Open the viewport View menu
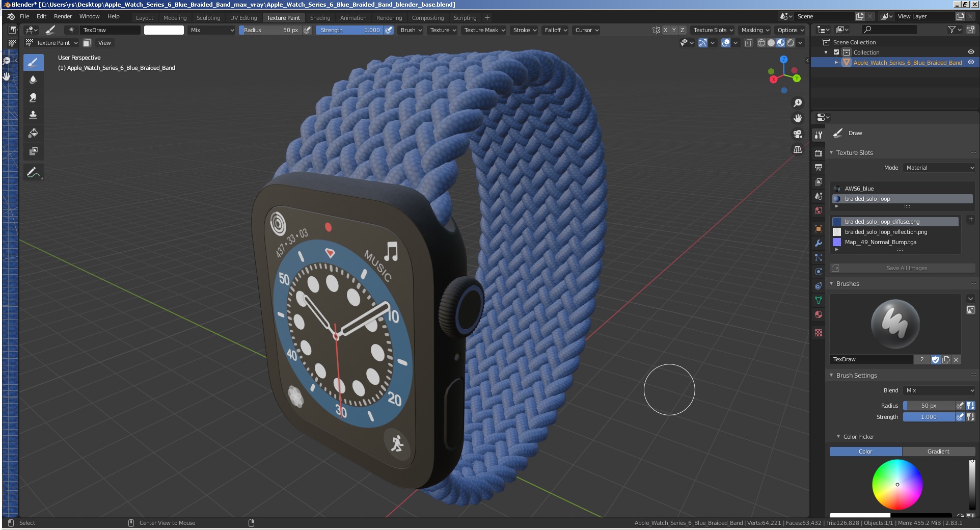980x530 pixels. coord(104,43)
